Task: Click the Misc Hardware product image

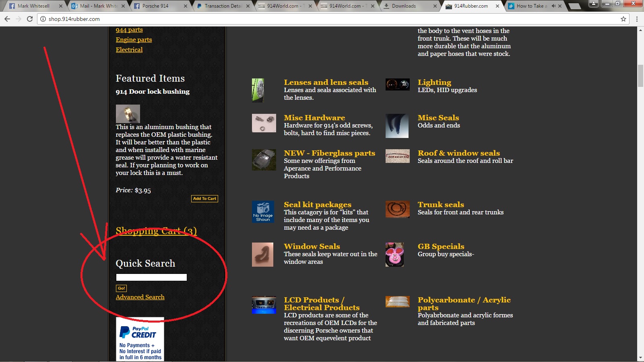Action: tap(264, 123)
